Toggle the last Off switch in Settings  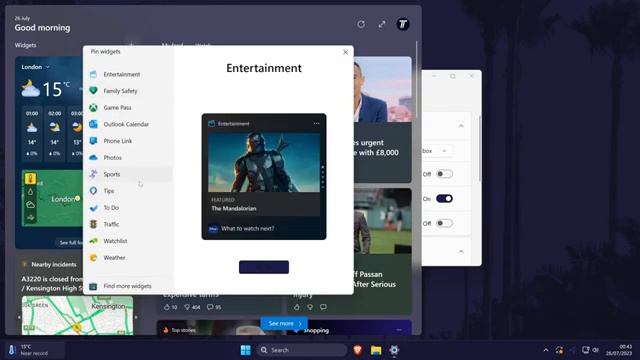pos(444,223)
